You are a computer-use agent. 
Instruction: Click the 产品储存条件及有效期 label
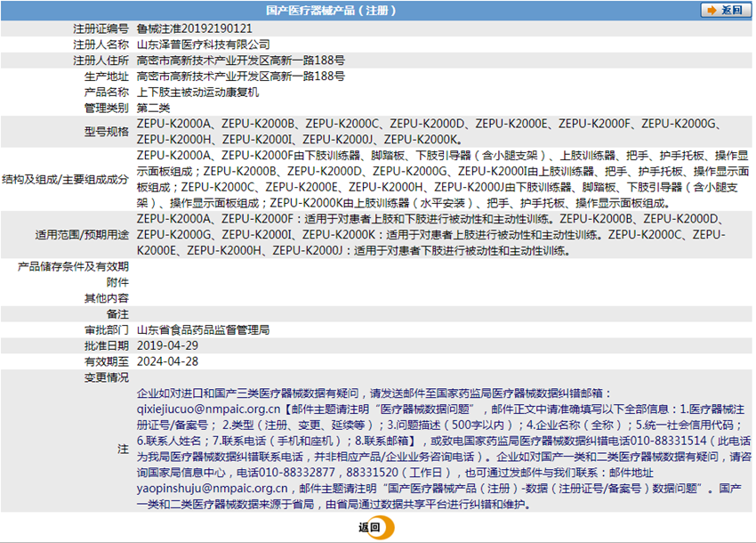pyautogui.click(x=73, y=266)
